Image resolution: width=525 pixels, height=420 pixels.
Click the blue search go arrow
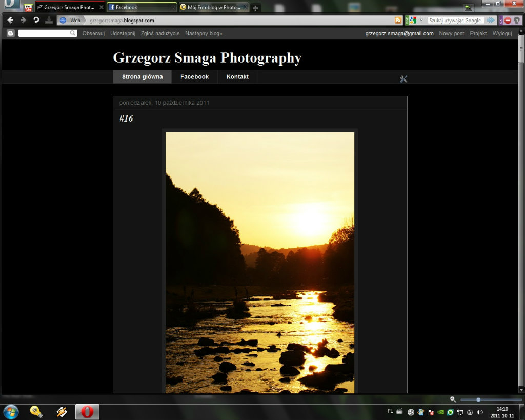click(x=491, y=21)
